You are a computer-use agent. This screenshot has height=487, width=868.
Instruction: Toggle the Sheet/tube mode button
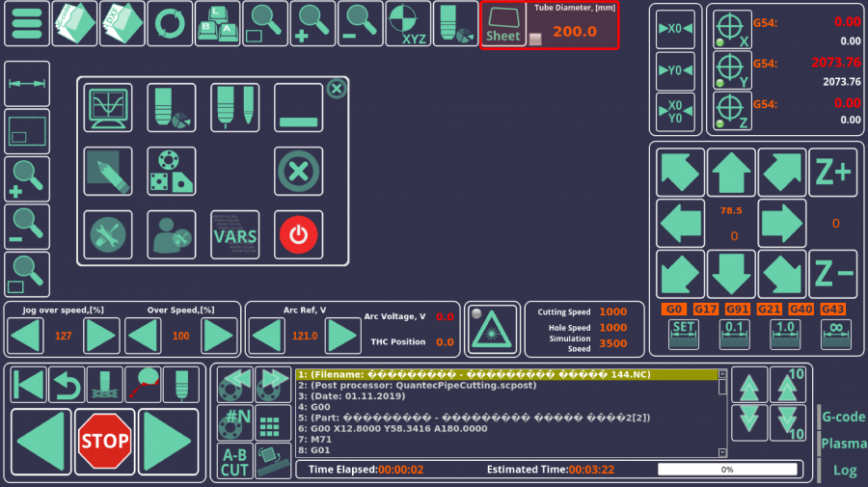[x=502, y=25]
